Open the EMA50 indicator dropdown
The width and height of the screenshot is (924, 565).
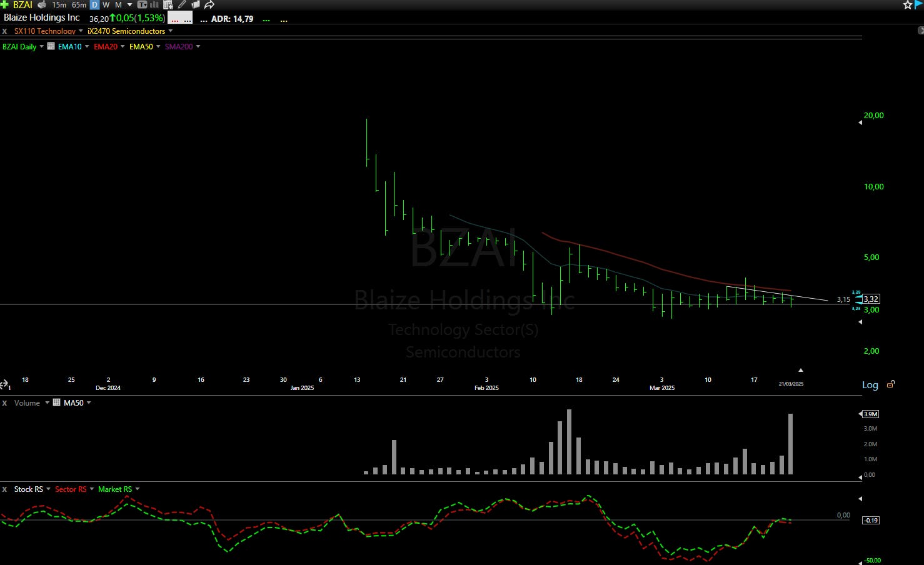[x=158, y=46]
